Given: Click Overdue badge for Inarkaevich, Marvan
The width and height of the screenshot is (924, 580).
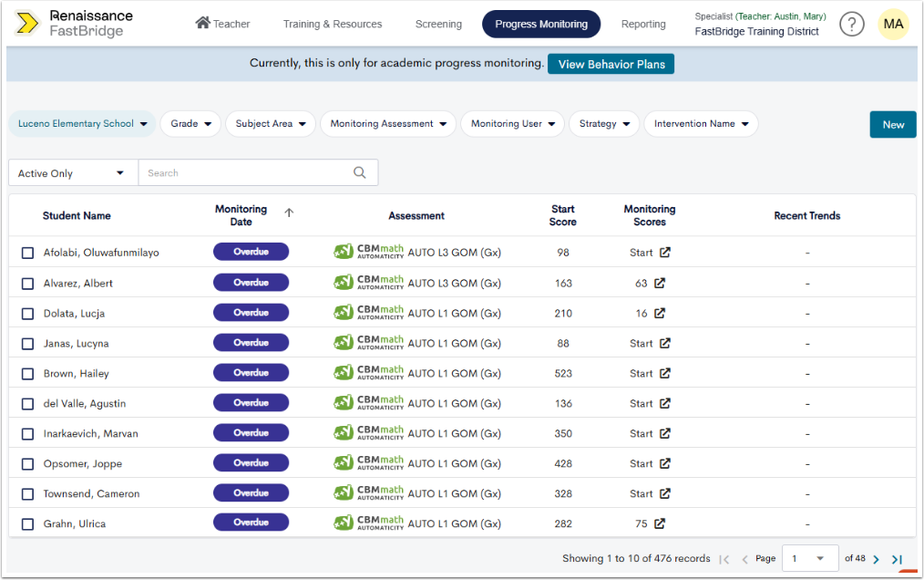Looking at the screenshot, I should coord(251,433).
